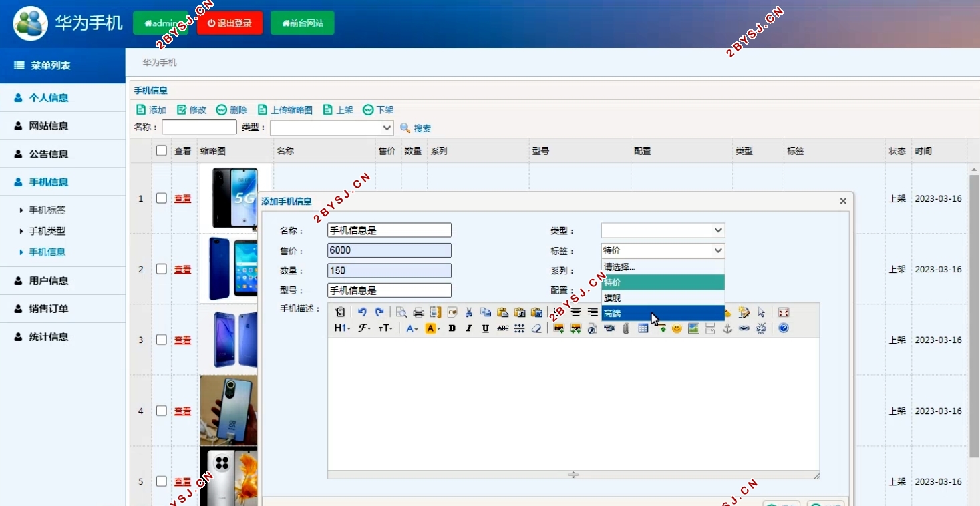980x506 pixels.
Task: Open the preview icon in editor toolbar
Action: click(x=401, y=312)
